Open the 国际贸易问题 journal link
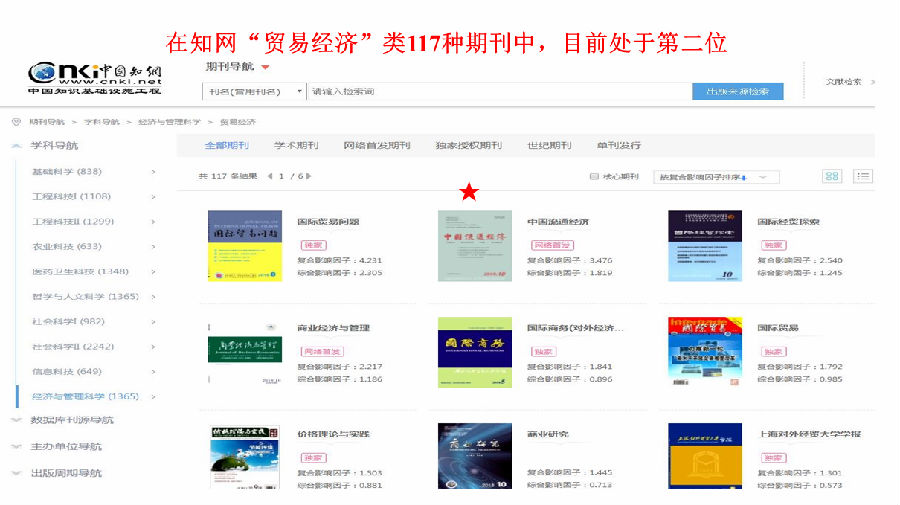Image resolution: width=900 pixels, height=505 pixels. [328, 222]
